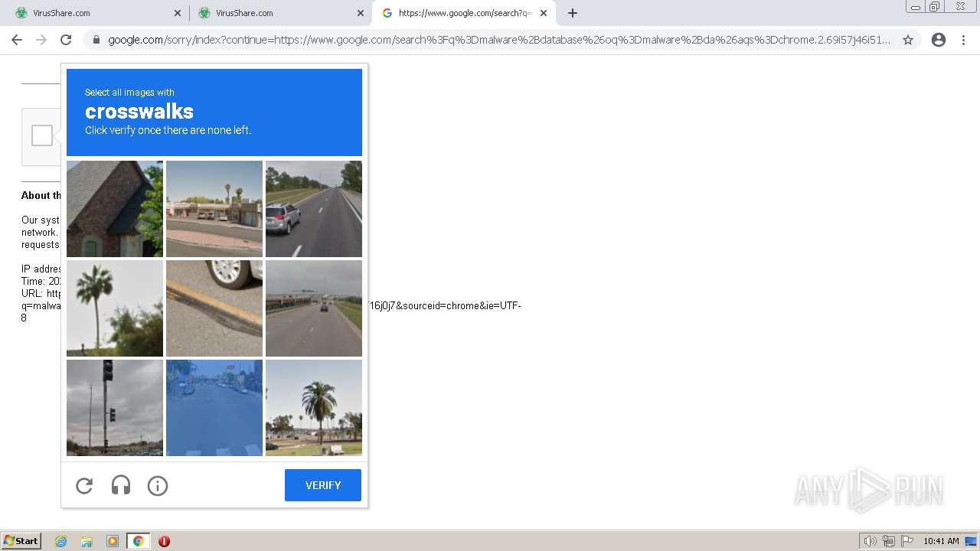
Task: Close the second VirusShare.com tab
Action: pos(361,13)
